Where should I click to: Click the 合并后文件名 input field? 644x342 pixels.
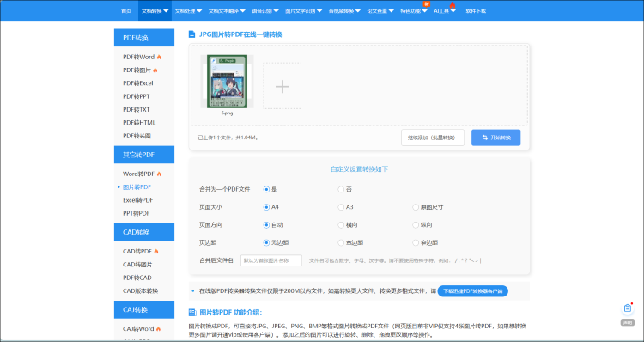[271, 260]
